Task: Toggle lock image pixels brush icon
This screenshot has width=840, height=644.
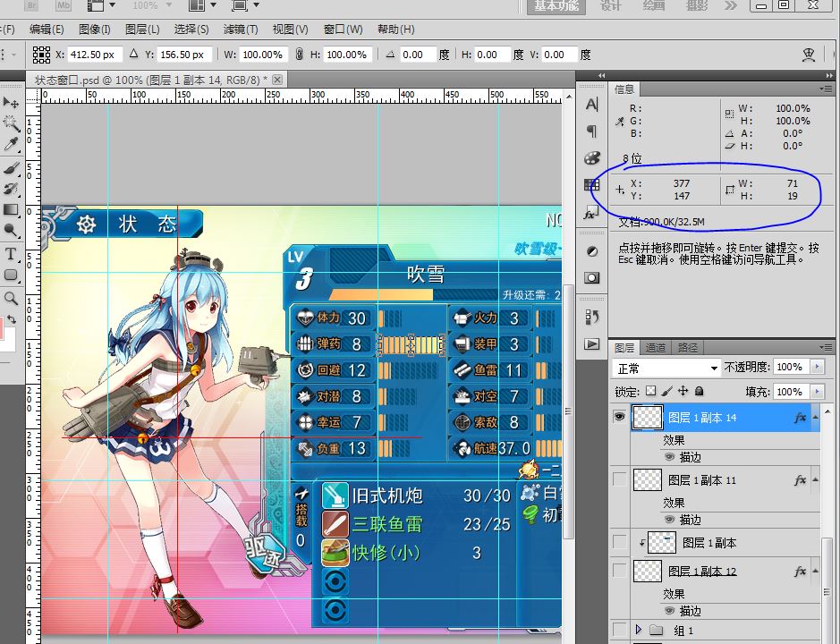Action: click(667, 391)
